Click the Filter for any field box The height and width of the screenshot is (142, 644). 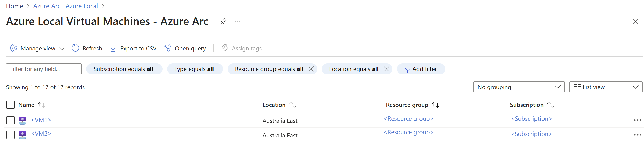tap(44, 69)
